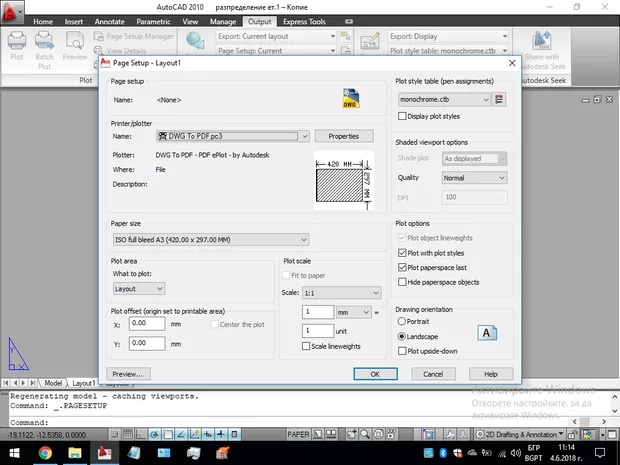
Task: Click the Batch Plot ribbon icon
Action: 45,45
